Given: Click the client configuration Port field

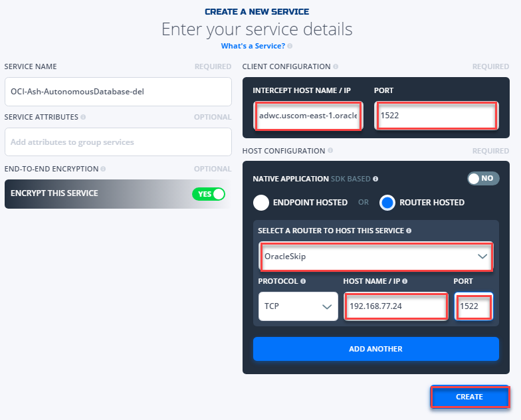Looking at the screenshot, I should [436, 116].
